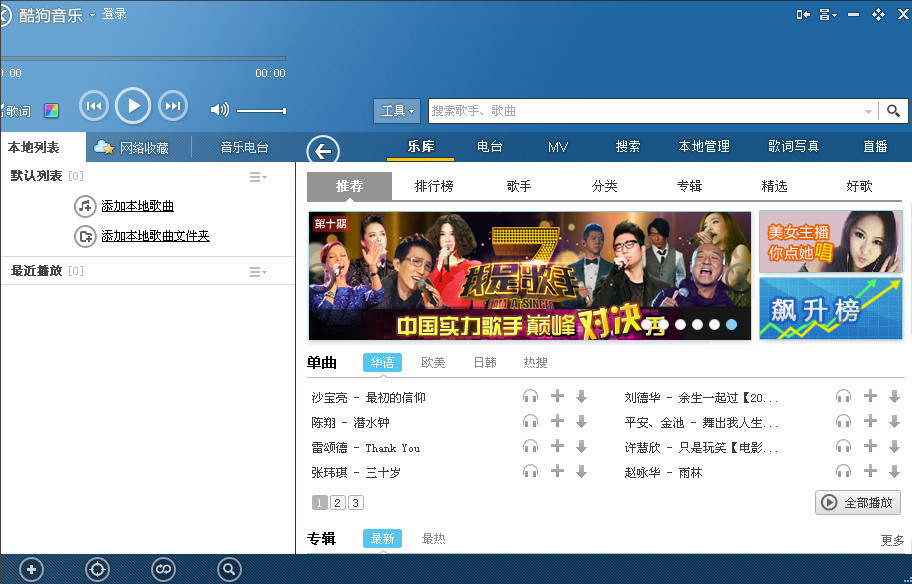Open the 我是歌手 banner
This screenshot has height=584, width=912.
pos(529,276)
